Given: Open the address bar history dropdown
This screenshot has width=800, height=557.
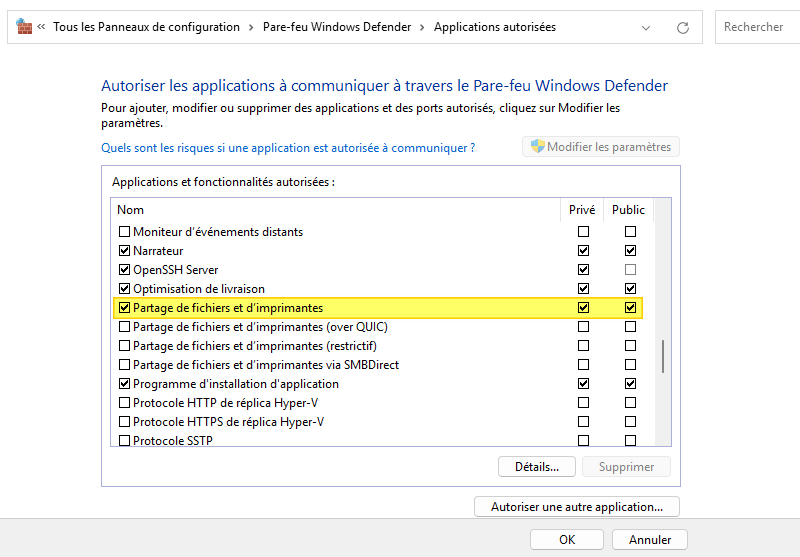Looking at the screenshot, I should click(x=646, y=28).
